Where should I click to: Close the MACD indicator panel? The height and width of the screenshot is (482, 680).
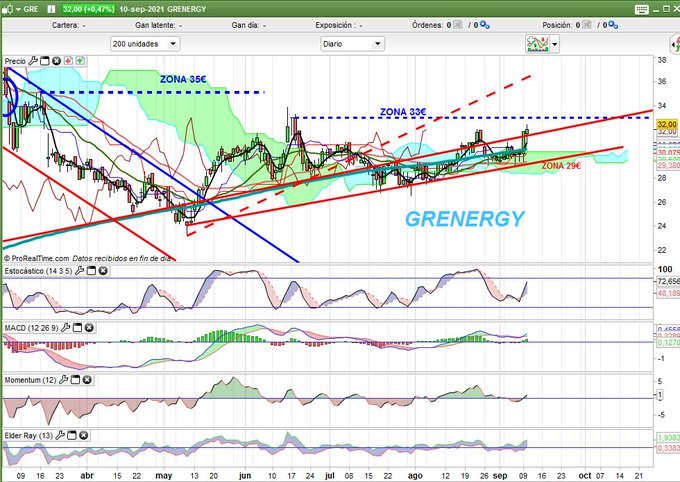89,328
